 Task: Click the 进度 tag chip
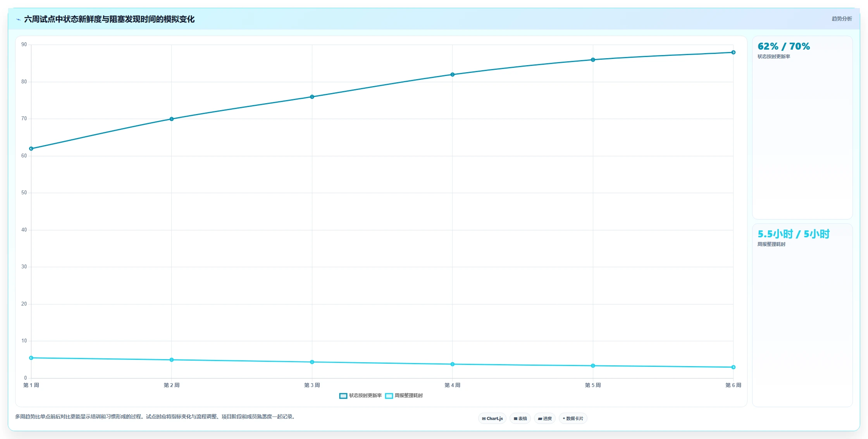tap(545, 418)
